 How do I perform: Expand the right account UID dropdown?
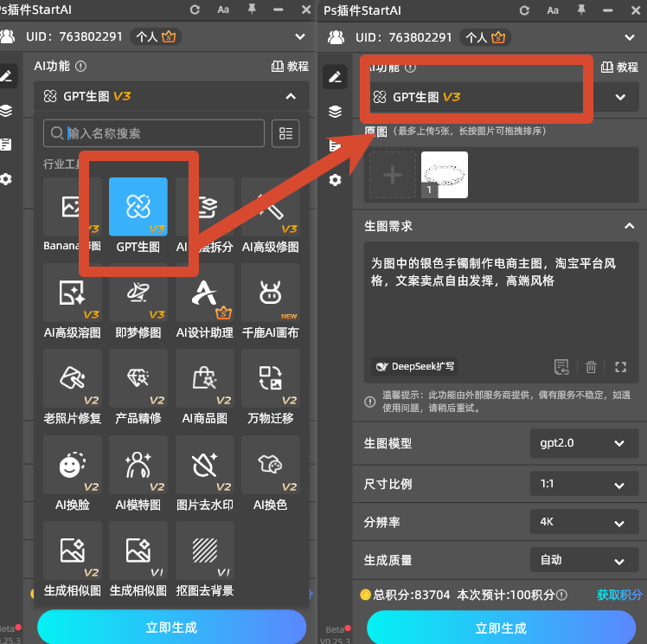coord(630,37)
